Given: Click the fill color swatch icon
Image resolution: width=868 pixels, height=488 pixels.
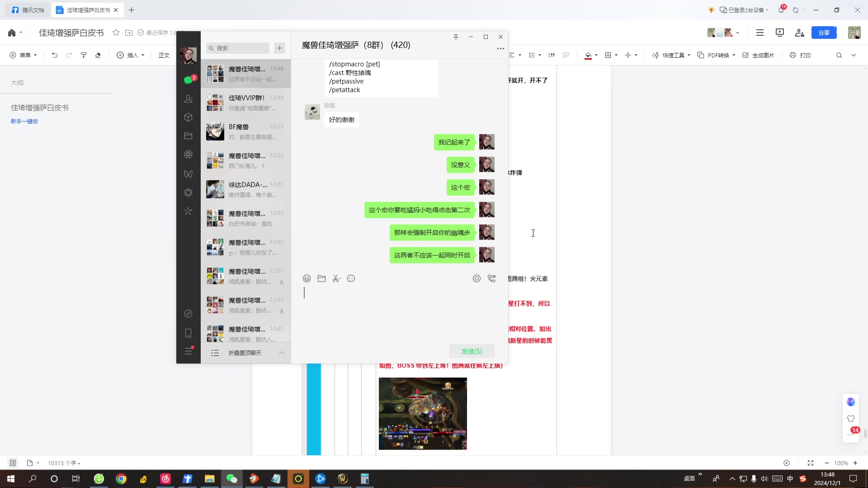Looking at the screenshot, I should (588, 55).
